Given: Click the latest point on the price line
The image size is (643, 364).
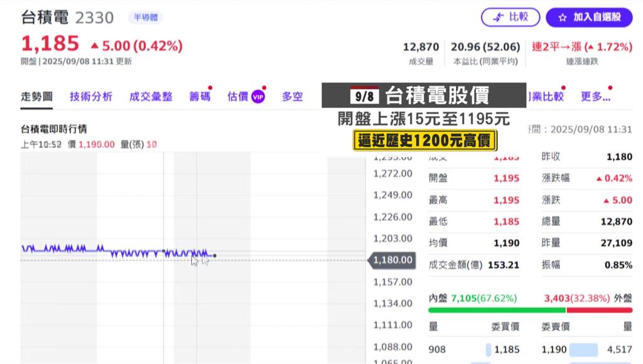Looking at the screenshot, I should pyautogui.click(x=215, y=255).
